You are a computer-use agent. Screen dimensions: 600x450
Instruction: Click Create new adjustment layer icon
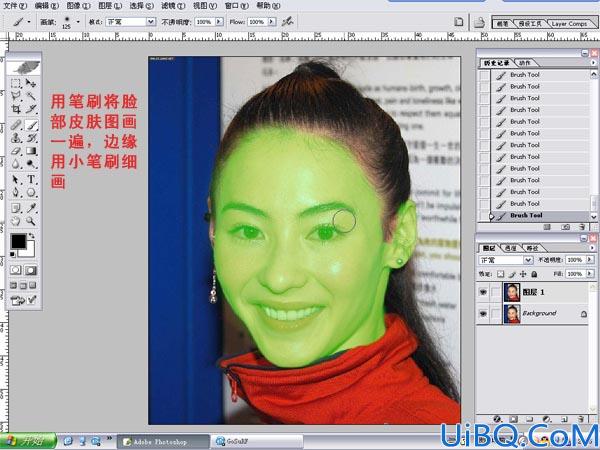pos(546,419)
